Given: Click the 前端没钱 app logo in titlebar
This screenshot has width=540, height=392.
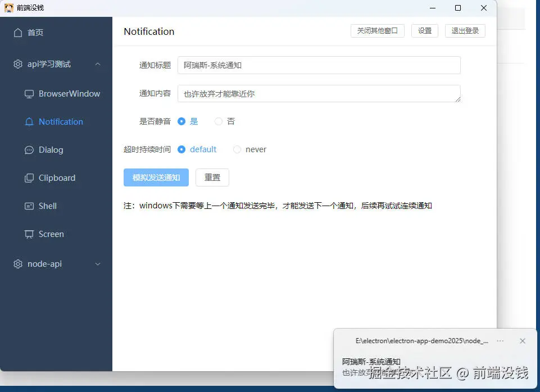Looking at the screenshot, I should 10,7.
